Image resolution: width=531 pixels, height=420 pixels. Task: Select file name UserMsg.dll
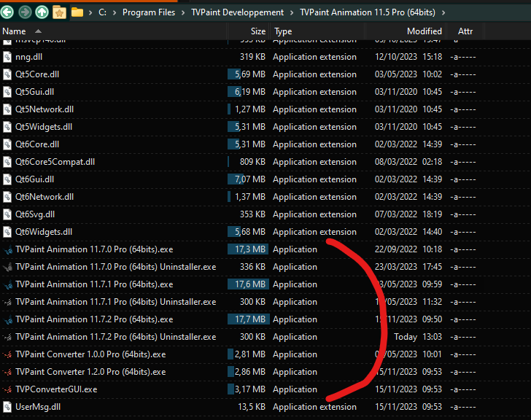38,407
